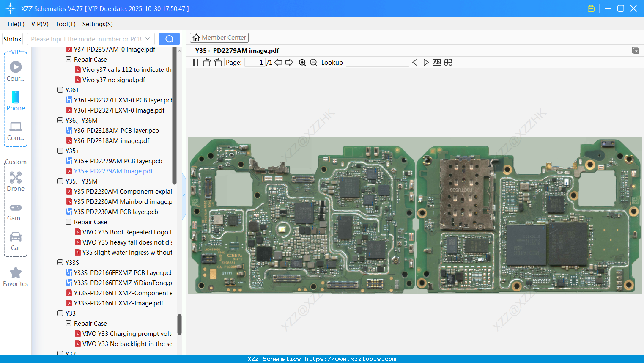The height and width of the screenshot is (363, 644).
Task: Collapse the Repair Case under Y35
Action: 69,222
